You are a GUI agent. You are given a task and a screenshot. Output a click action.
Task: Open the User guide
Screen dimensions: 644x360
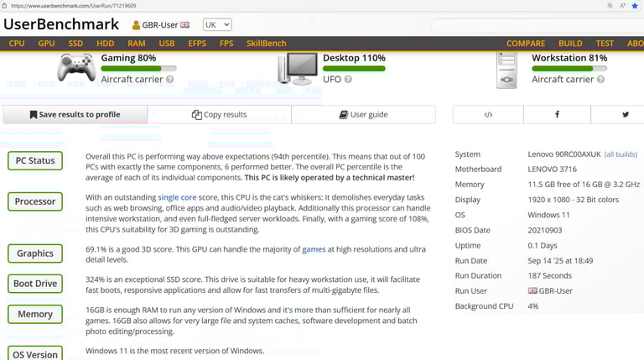tap(363, 115)
